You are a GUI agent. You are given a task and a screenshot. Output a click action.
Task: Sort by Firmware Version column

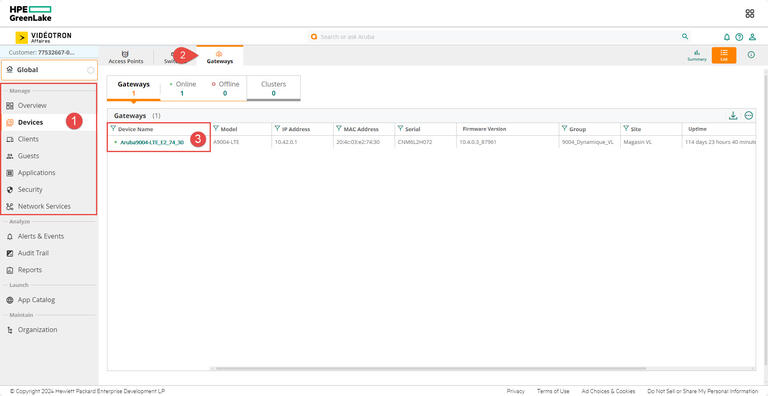484,129
